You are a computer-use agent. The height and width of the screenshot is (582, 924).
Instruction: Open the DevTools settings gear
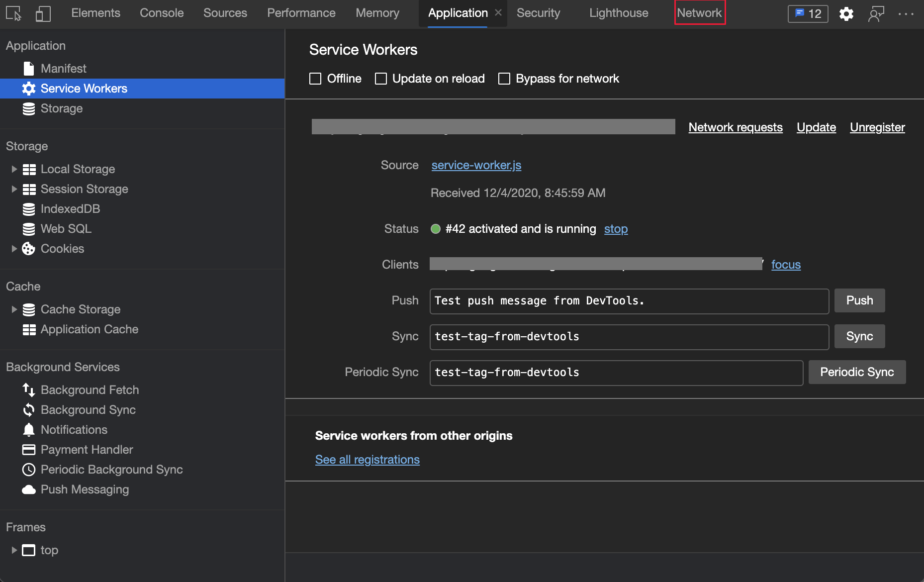[846, 14]
